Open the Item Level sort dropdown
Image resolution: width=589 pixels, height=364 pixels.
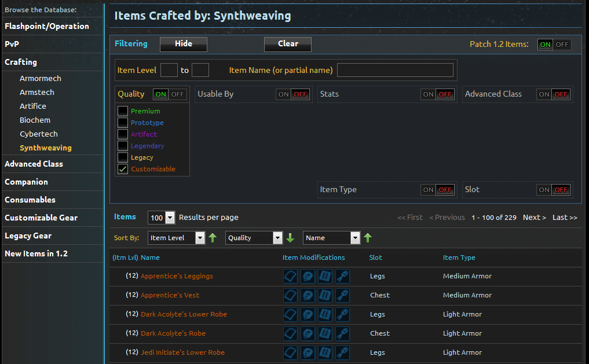(x=176, y=238)
